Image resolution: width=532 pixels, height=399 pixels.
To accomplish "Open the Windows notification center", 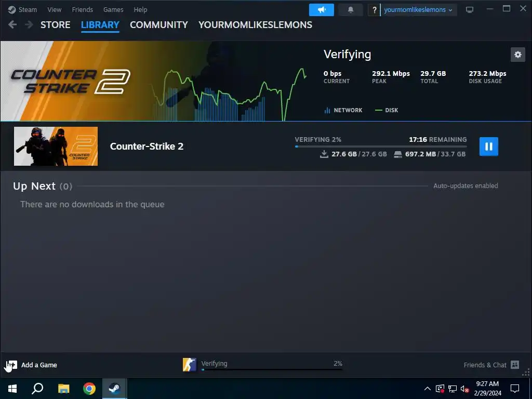I will [515, 389].
